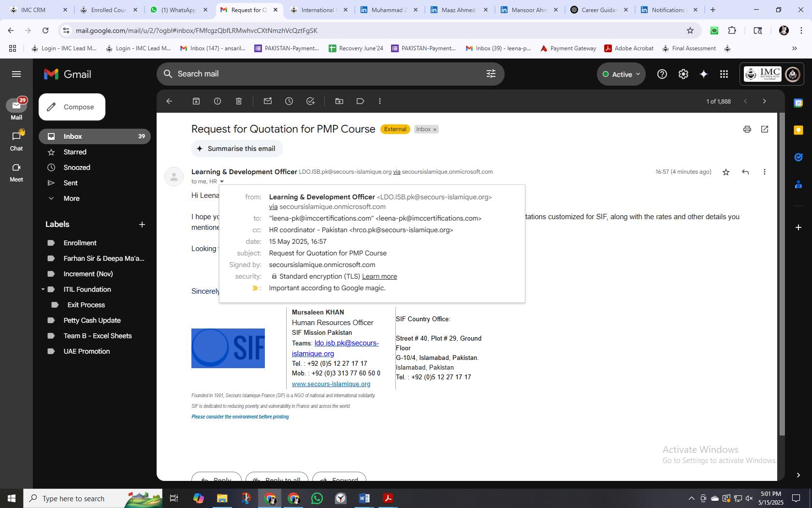This screenshot has height=508, width=812.
Task: Open the Google apps grid
Action: click(724, 74)
